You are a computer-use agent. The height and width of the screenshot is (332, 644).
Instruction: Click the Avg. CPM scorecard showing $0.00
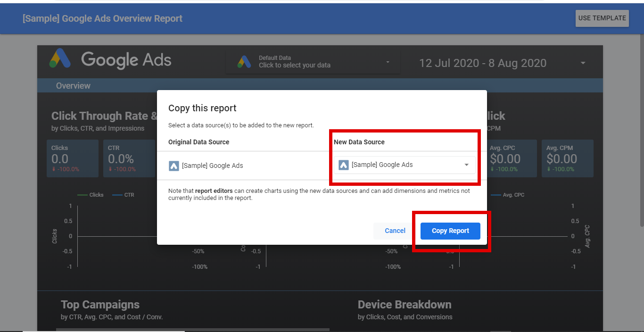coord(568,158)
